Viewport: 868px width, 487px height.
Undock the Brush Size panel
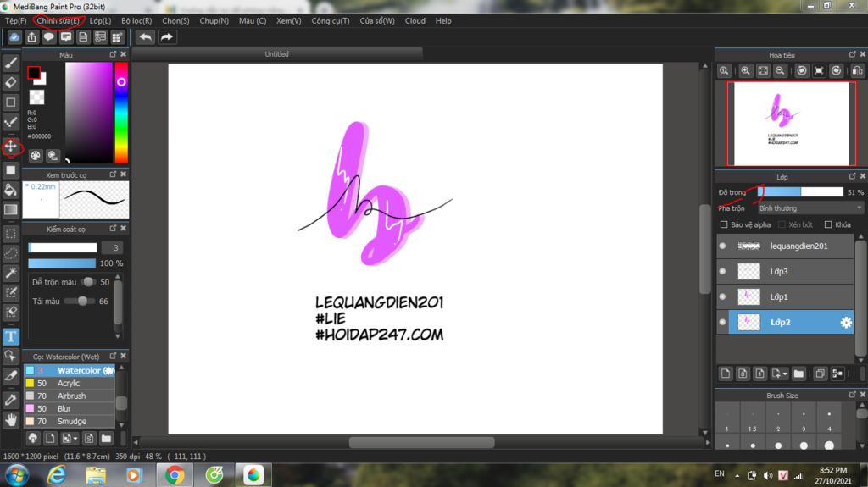click(x=852, y=395)
